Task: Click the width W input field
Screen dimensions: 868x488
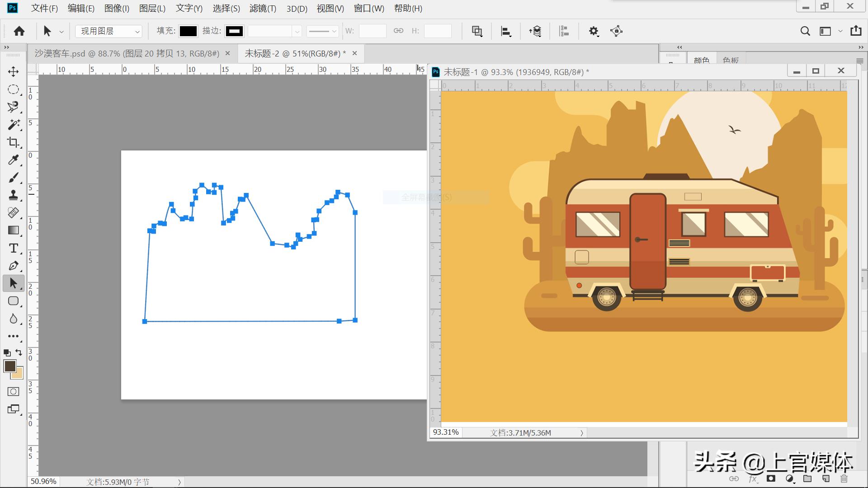Action: click(372, 31)
